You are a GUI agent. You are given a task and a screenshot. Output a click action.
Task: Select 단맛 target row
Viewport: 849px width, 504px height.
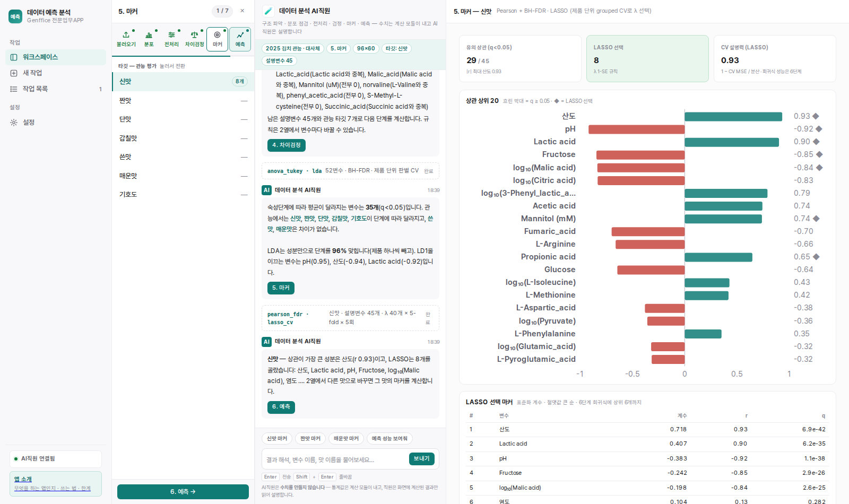click(x=183, y=119)
